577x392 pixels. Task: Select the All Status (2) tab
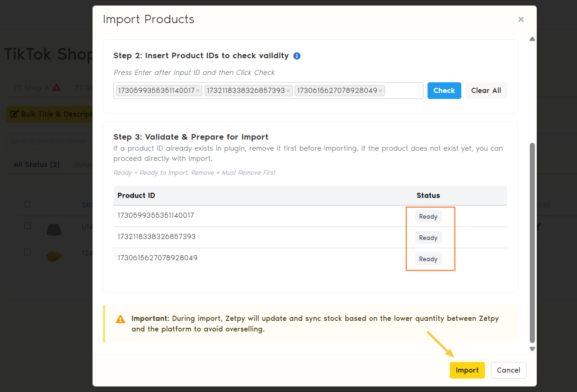point(37,165)
